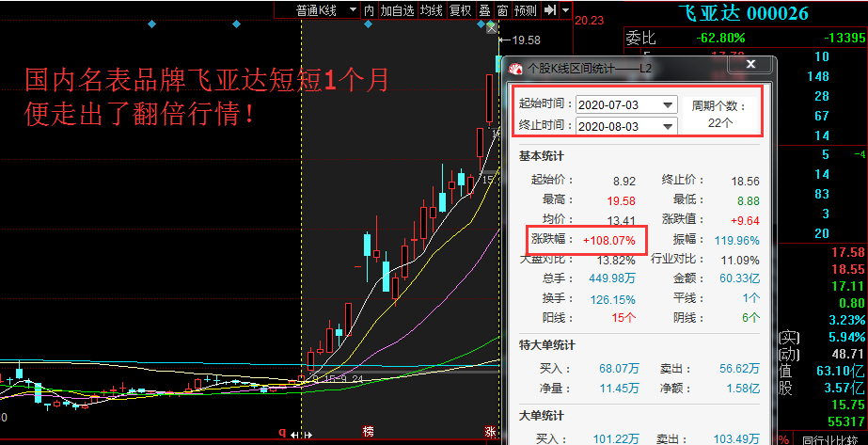Add stock via 加自选 button
868x445 pixels.
[x=397, y=10]
